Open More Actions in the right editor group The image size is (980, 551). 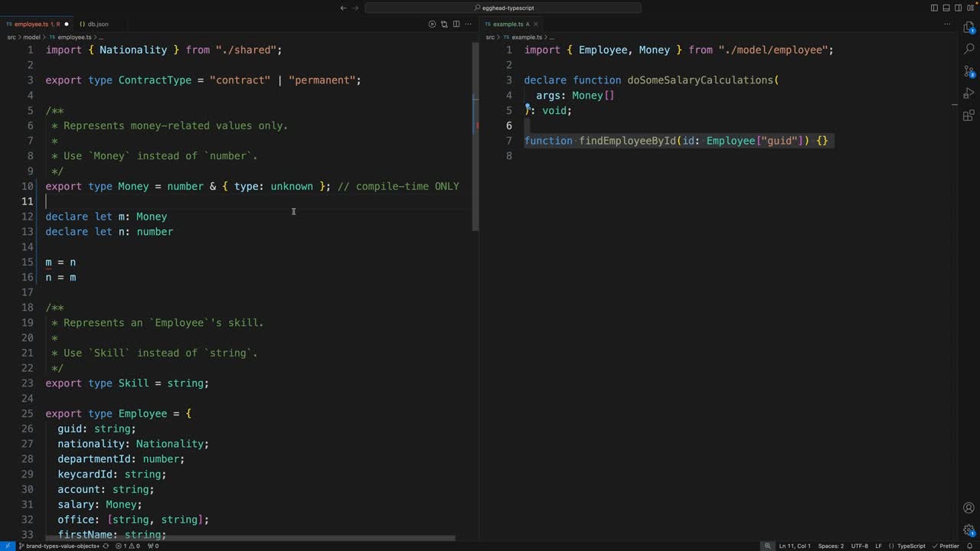point(947,24)
